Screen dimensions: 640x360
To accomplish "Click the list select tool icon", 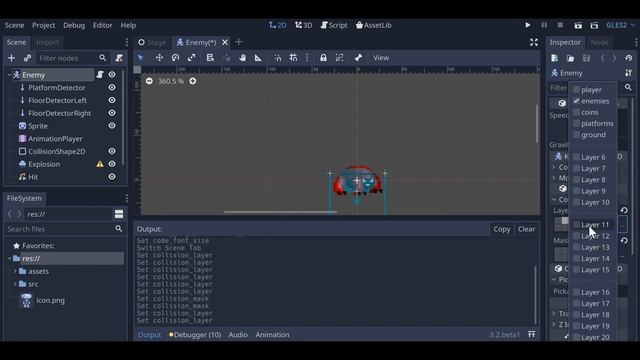I will click(210, 58).
